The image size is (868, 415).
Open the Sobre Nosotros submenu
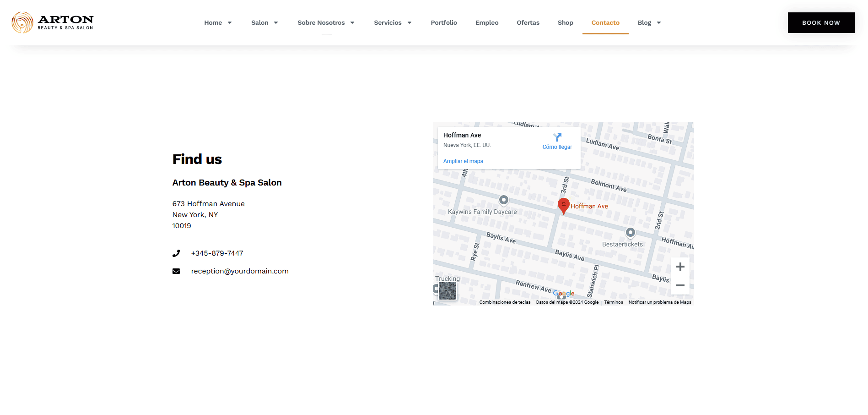326,22
